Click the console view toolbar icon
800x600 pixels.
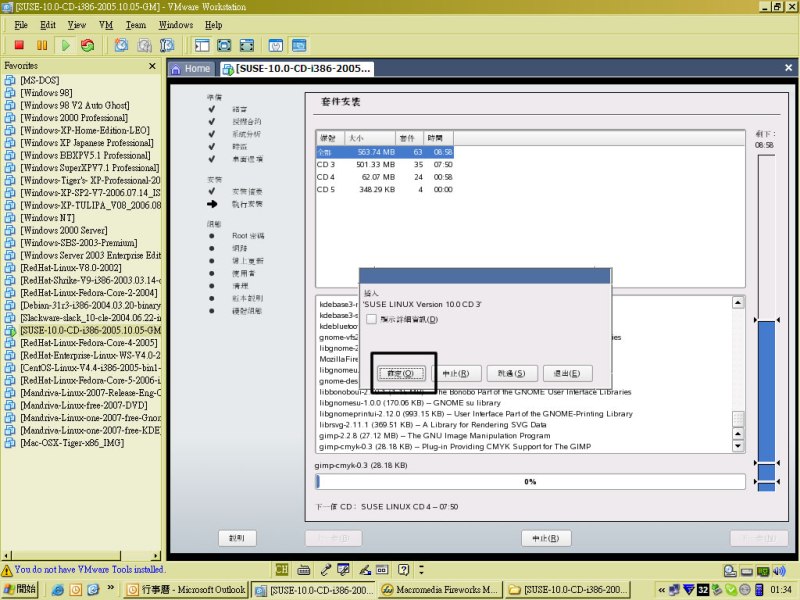pyautogui.click(x=299, y=45)
